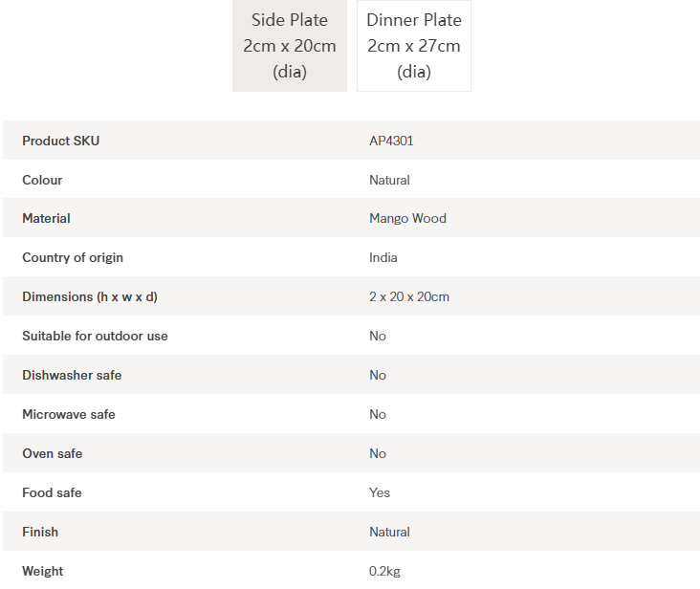Click the India value text
This screenshot has height=589, width=700.
[383, 257]
